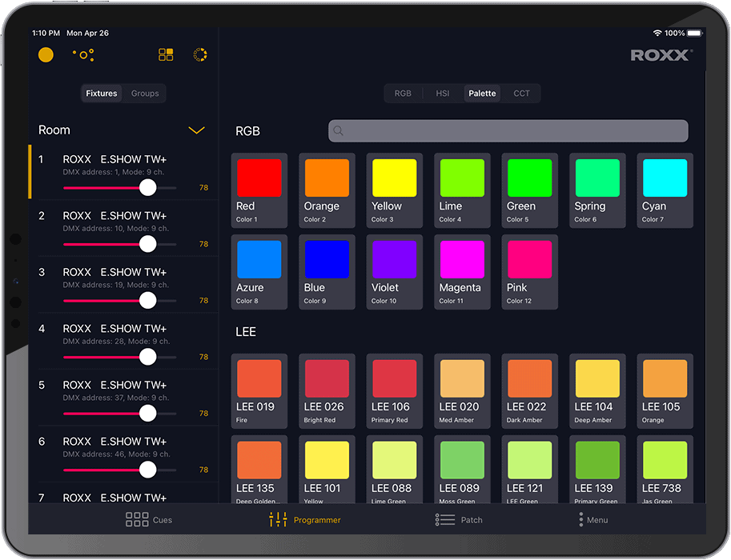Select the Palette tab
The width and height of the screenshot is (731, 560).
tap(482, 93)
